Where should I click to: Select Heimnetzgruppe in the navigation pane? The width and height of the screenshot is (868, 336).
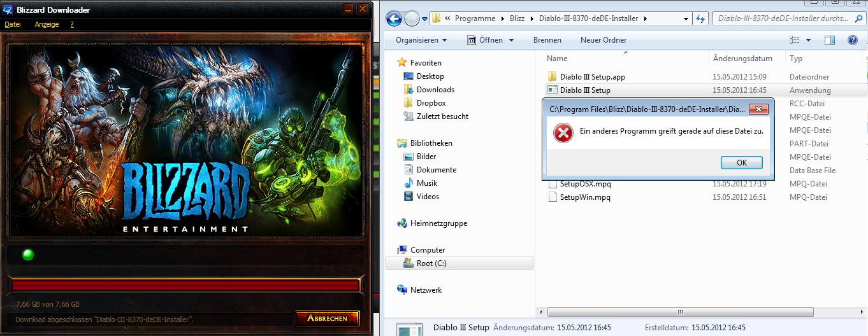click(x=438, y=223)
